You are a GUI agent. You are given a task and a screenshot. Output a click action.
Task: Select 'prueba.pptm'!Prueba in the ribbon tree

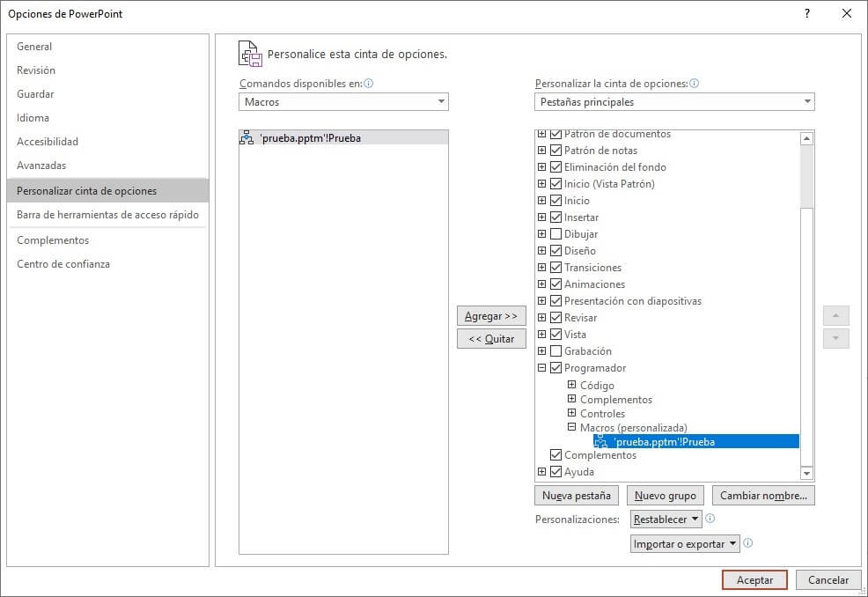665,442
